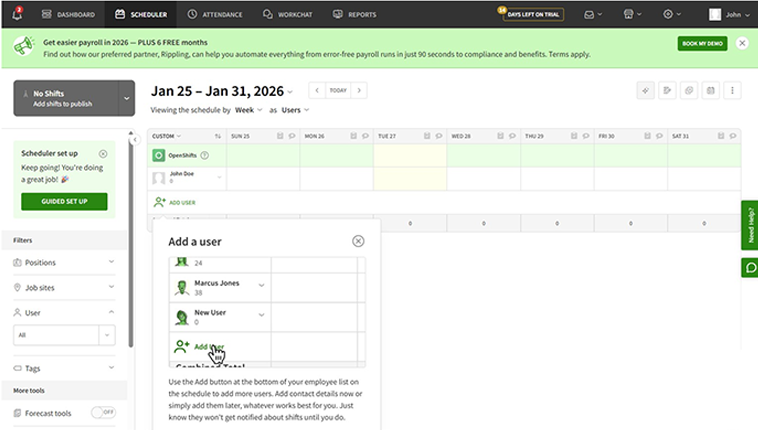Click John Doe's avatar thumbnail
The width and height of the screenshot is (758, 430).
159,178
